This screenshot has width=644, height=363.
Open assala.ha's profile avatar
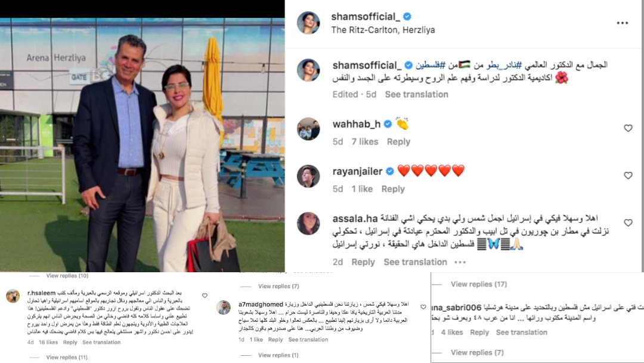[x=308, y=224]
